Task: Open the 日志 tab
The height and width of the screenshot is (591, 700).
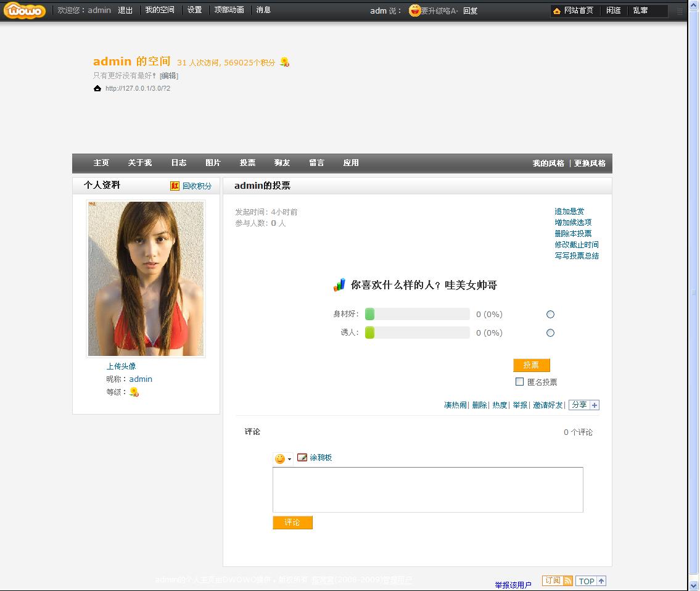Action: (x=179, y=163)
